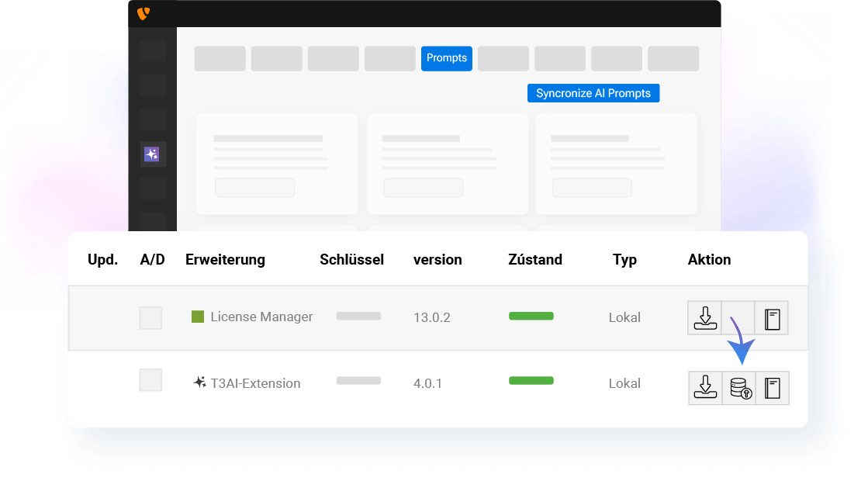Click the T3AI-Extension name link
The width and height of the screenshot is (868, 488).
click(x=256, y=382)
